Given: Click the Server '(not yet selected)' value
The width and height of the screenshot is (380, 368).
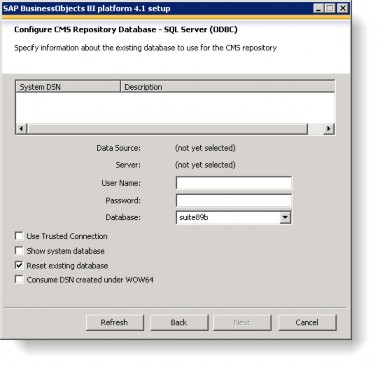Looking at the screenshot, I should click(x=205, y=165).
